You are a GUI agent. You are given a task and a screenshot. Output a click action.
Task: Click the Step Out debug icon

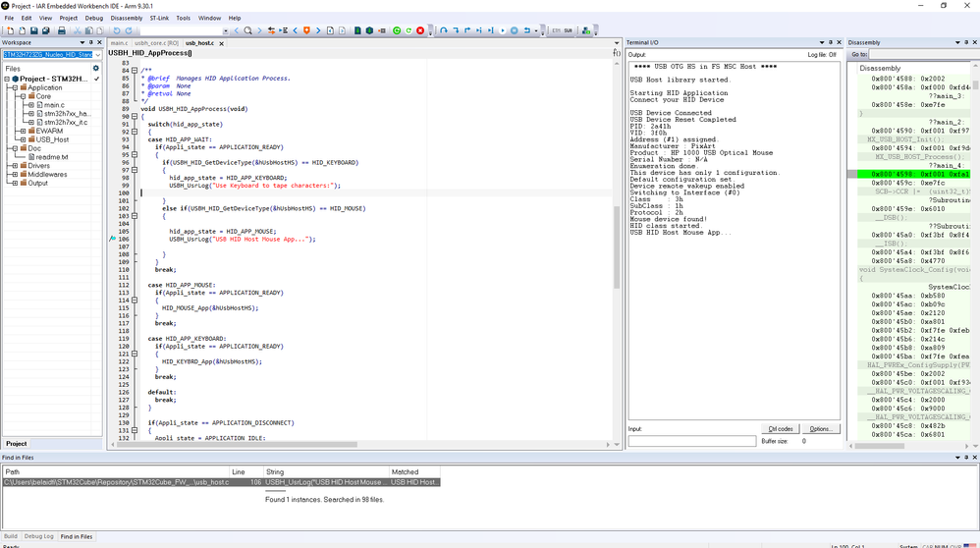coord(466,30)
